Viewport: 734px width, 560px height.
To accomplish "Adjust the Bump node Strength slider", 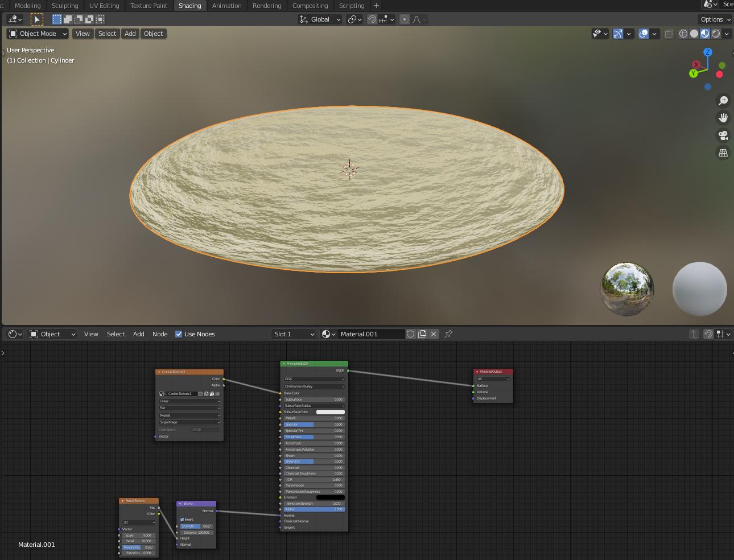I will tap(196, 526).
